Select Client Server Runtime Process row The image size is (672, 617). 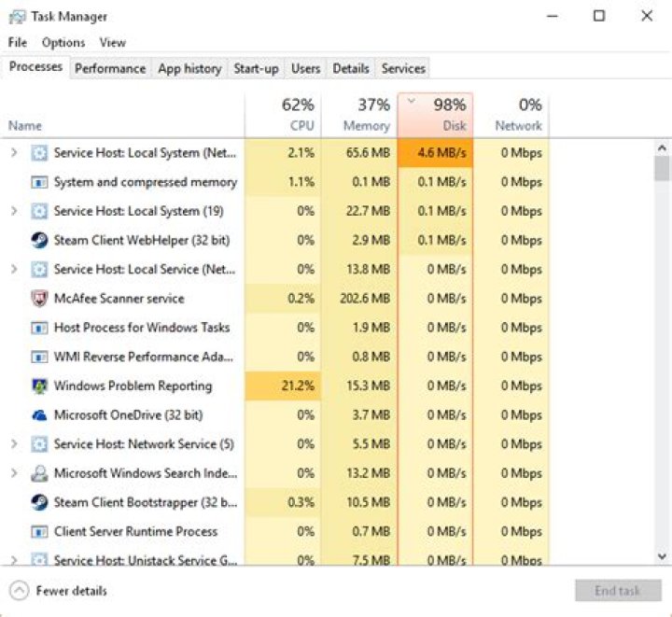click(x=275, y=532)
